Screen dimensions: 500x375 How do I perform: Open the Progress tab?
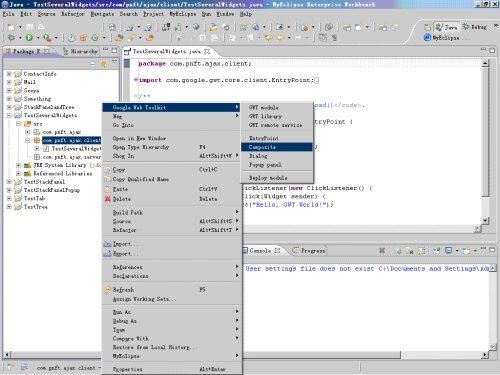pyautogui.click(x=309, y=250)
